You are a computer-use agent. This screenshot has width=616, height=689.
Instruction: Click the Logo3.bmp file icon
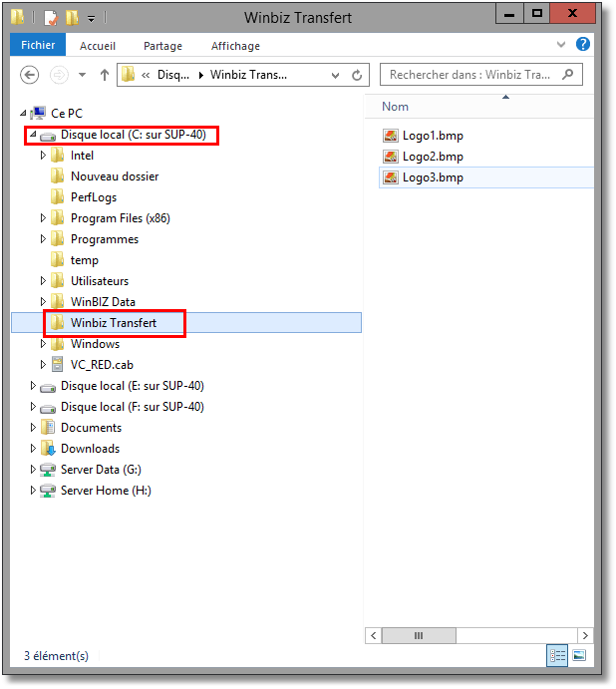(390, 177)
